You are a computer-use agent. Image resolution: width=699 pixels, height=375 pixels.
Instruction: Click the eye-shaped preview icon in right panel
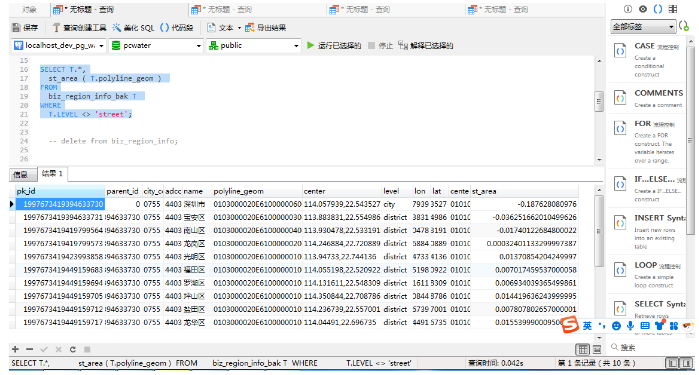pos(642,9)
